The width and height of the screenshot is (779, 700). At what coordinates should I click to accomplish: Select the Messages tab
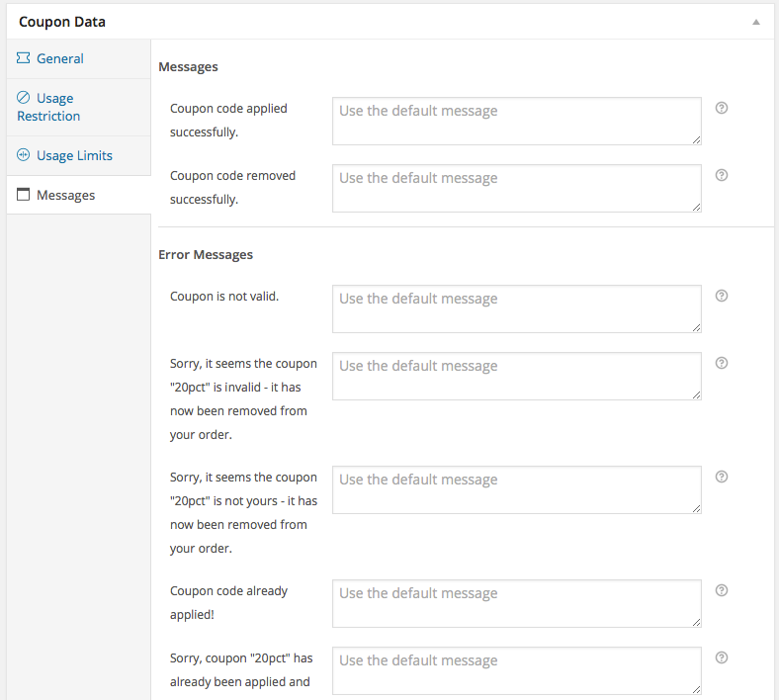[x=65, y=195]
